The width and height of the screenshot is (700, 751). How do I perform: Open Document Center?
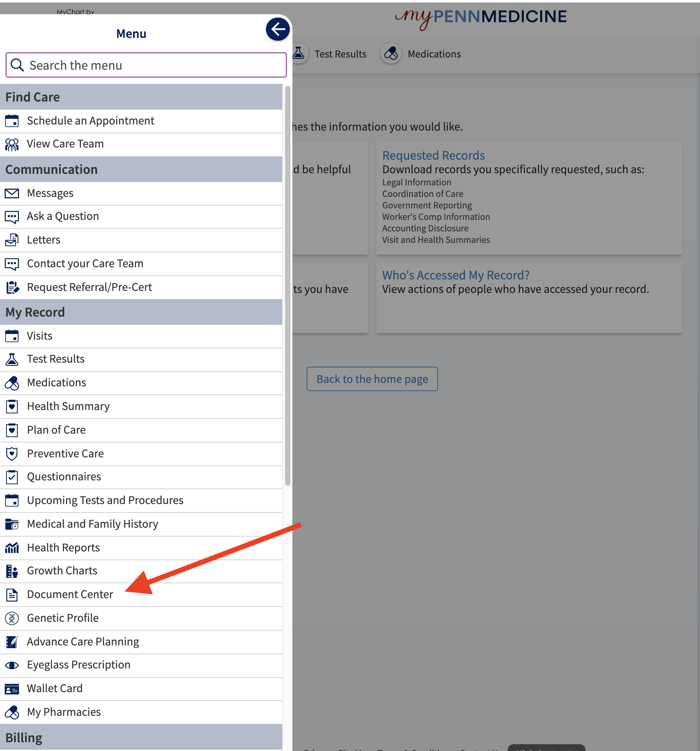141,595
